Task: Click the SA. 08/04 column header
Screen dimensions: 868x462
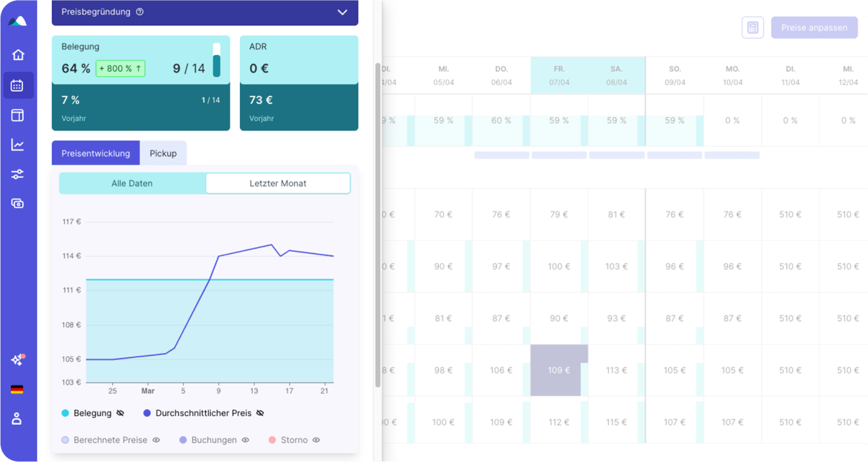Action: coord(617,75)
